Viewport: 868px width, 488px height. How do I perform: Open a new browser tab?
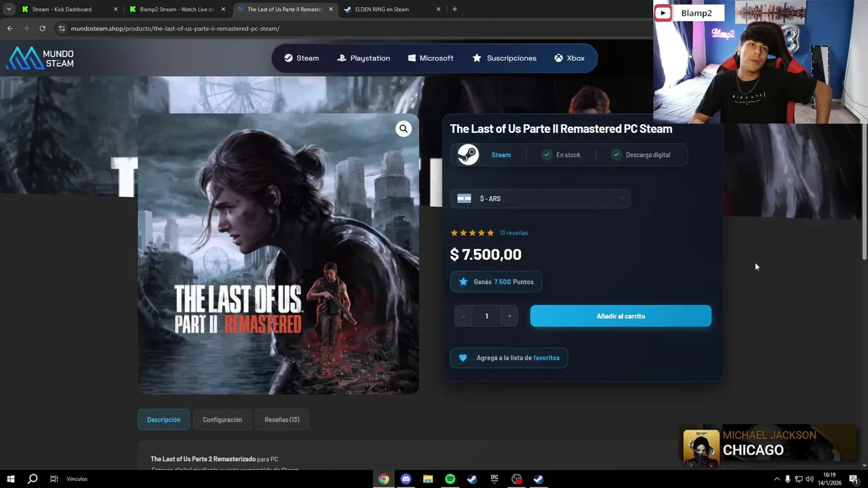click(x=454, y=9)
